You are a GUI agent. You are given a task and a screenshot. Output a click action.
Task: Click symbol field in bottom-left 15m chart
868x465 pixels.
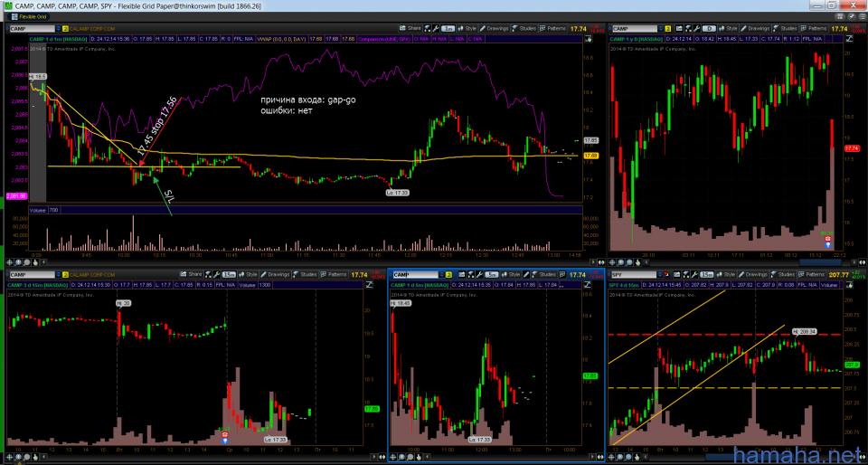33,275
